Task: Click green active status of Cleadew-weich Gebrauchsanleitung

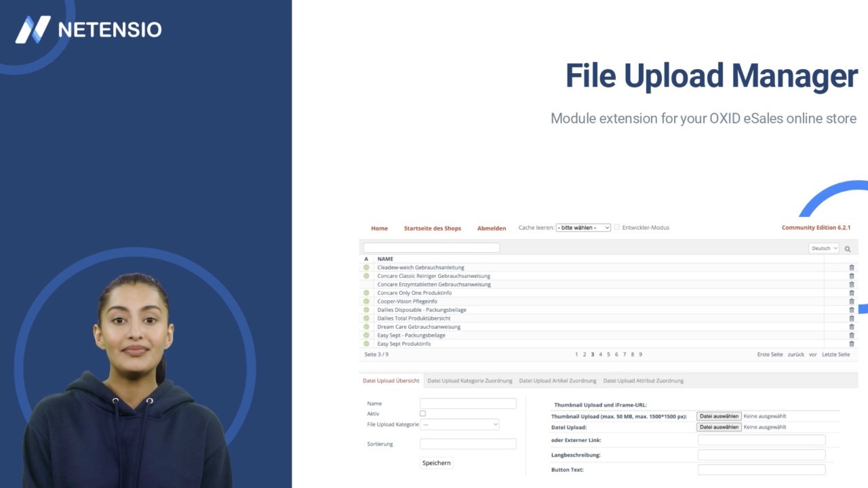Action: 366,268
